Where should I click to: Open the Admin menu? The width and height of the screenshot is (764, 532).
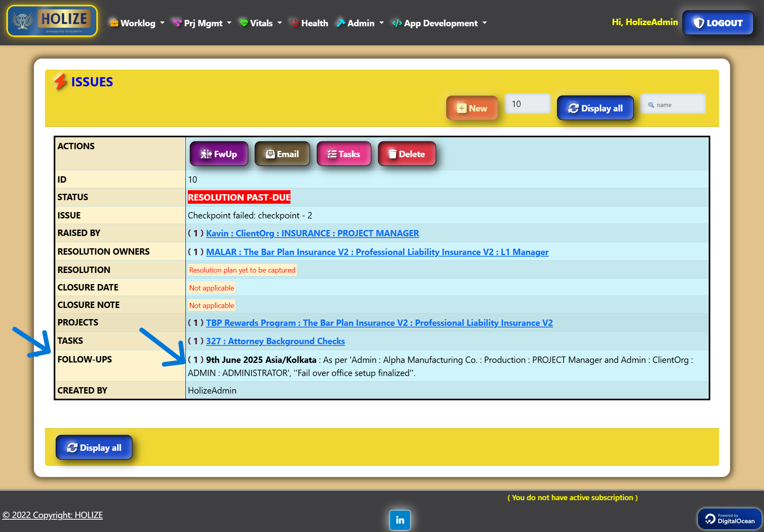coord(360,23)
